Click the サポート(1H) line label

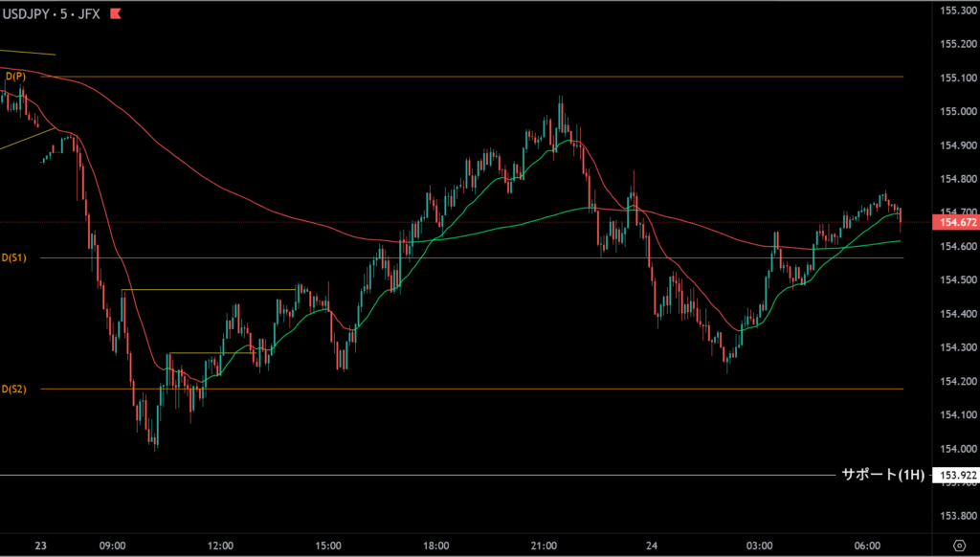pos(882,475)
